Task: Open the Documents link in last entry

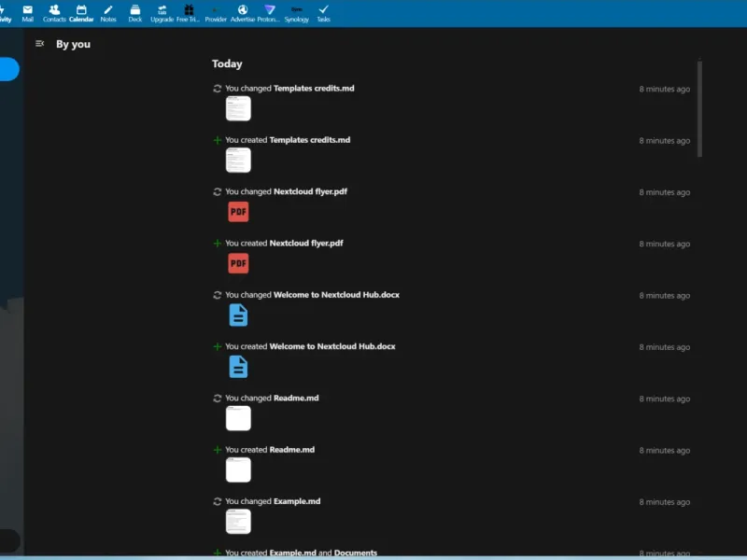Action: click(356, 553)
